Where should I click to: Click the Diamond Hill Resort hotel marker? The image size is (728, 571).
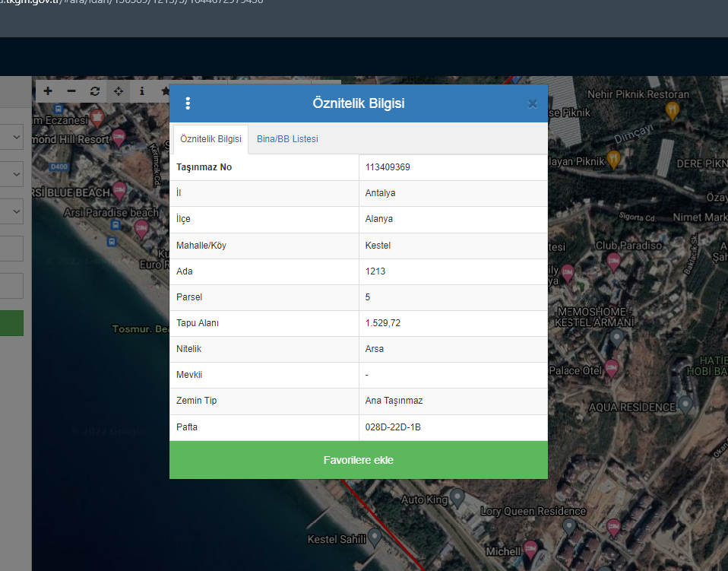click(119, 138)
